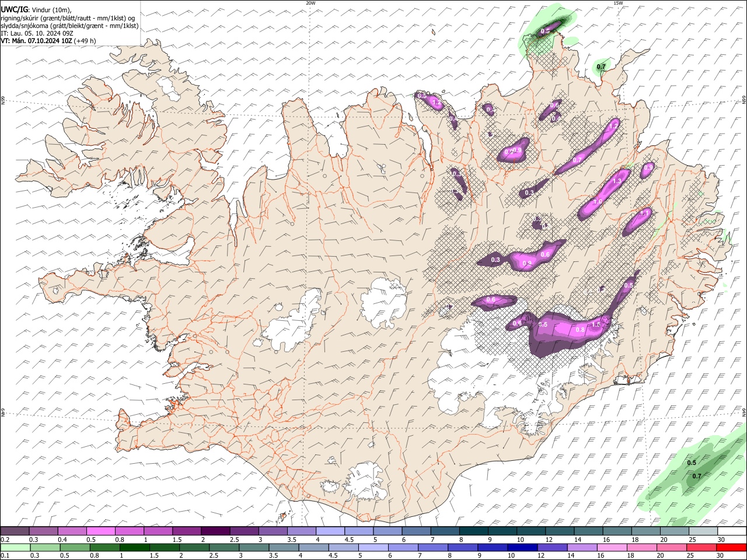Click the '0.2' label under snow scale
This screenshot has height=560, width=747.
pos(4,540)
